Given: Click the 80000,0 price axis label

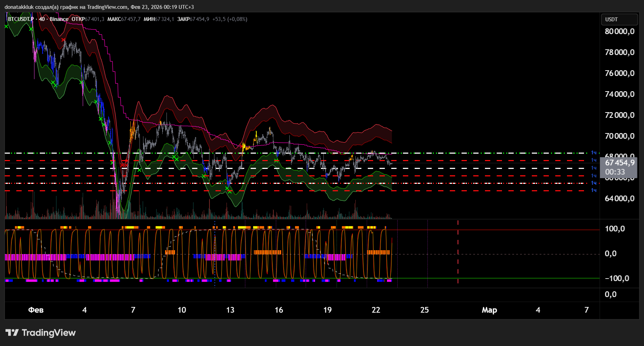Looking at the screenshot, I should pyautogui.click(x=620, y=32).
